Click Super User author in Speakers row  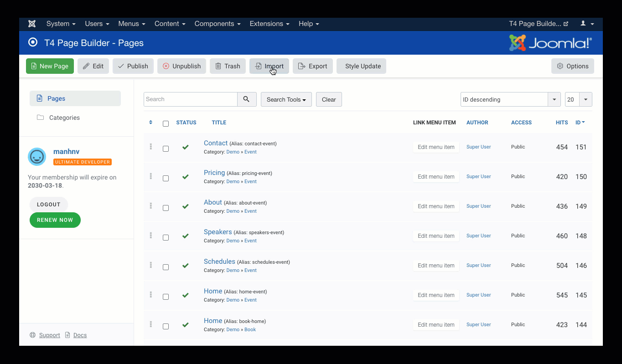click(479, 236)
